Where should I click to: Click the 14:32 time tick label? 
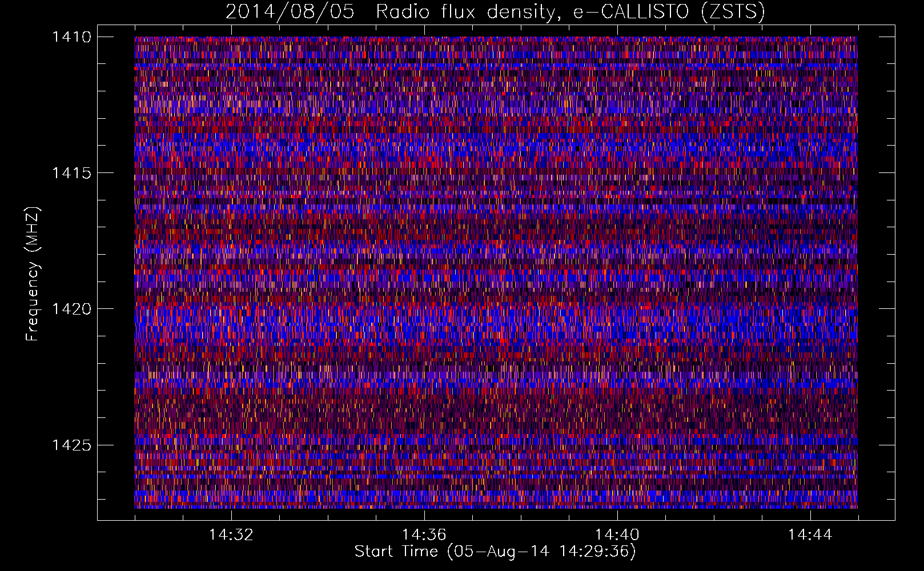tap(231, 534)
